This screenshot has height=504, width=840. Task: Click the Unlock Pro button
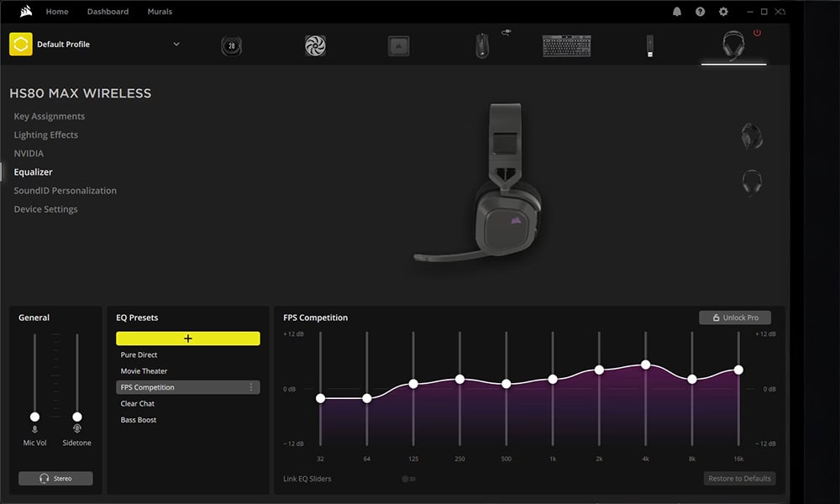click(x=735, y=318)
